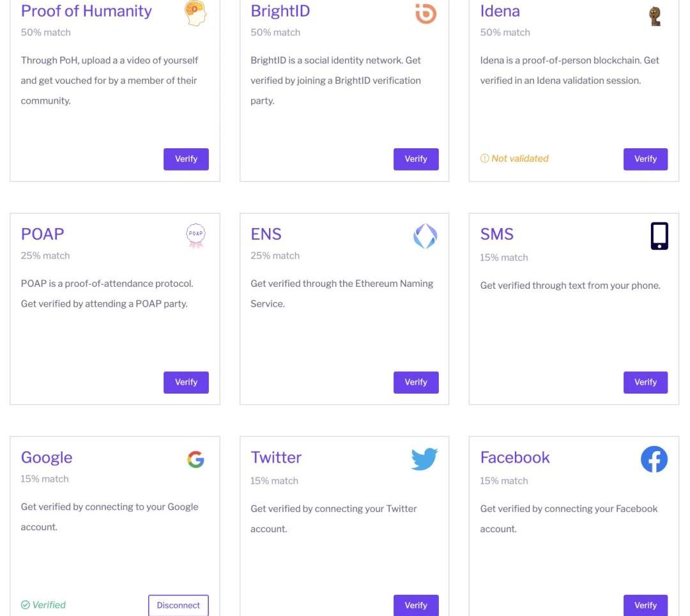Screen dimensions: 690x616
Task: Click the Google Verified status label
Action: (44, 605)
